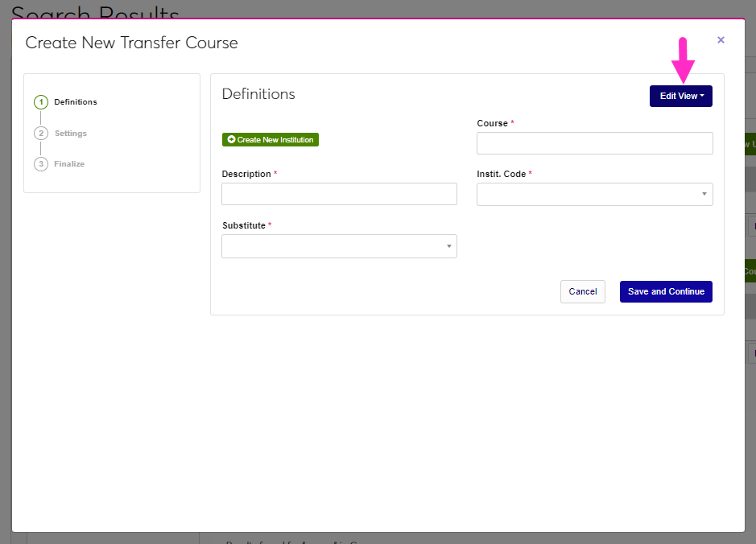Click the Course field label
Screen dimensions: 756x544
[x=492, y=123]
